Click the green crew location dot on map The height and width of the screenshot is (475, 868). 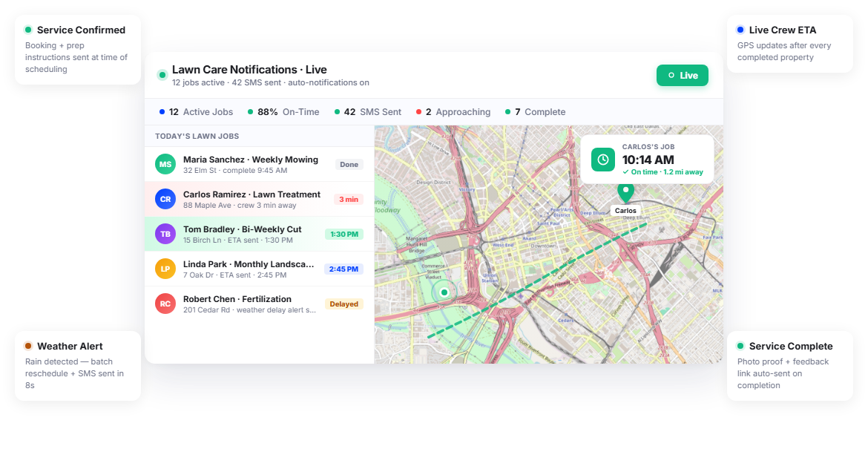click(444, 292)
